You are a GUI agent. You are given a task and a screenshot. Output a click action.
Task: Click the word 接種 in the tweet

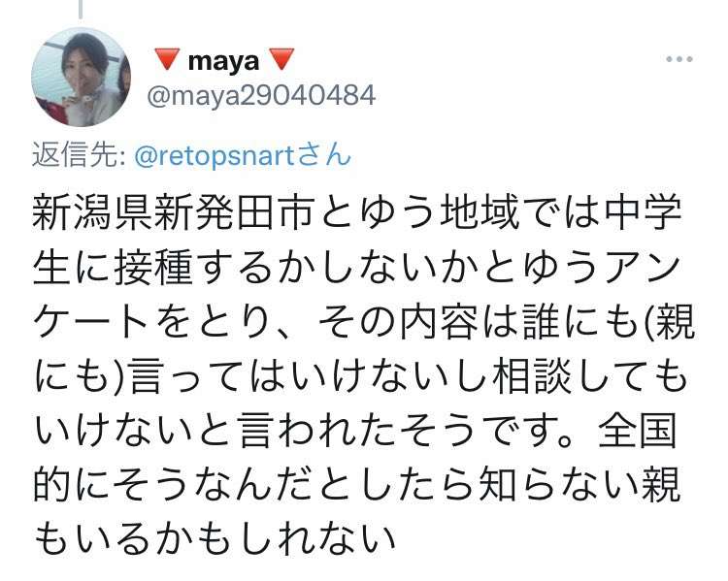click(152, 268)
